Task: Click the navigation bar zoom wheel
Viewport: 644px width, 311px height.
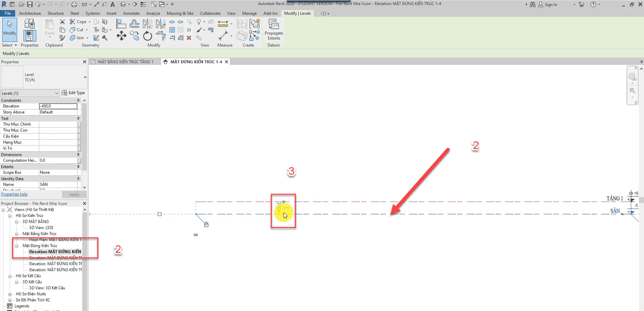Action: tap(632, 77)
